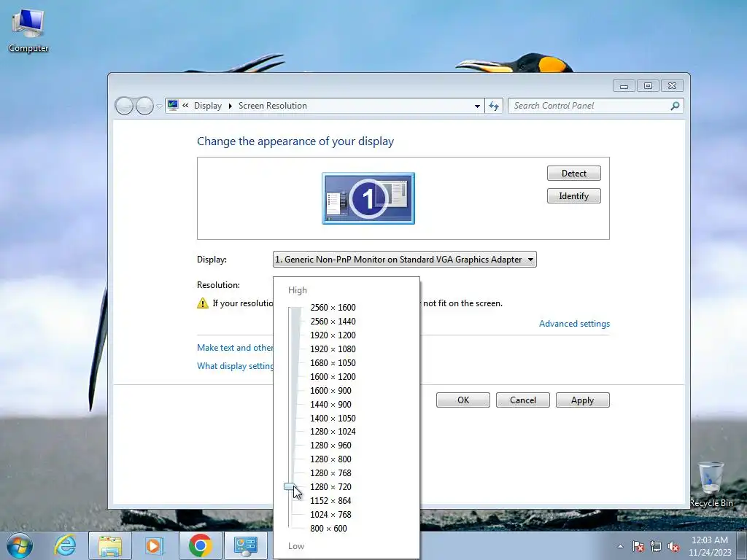This screenshot has width=747, height=560.
Task: Select 1280 × 1024 resolution
Action: [x=333, y=432]
